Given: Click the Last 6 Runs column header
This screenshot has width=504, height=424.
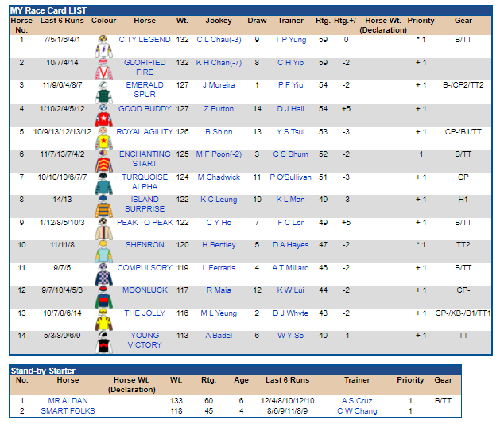Looking at the screenshot, I should 64,21.
